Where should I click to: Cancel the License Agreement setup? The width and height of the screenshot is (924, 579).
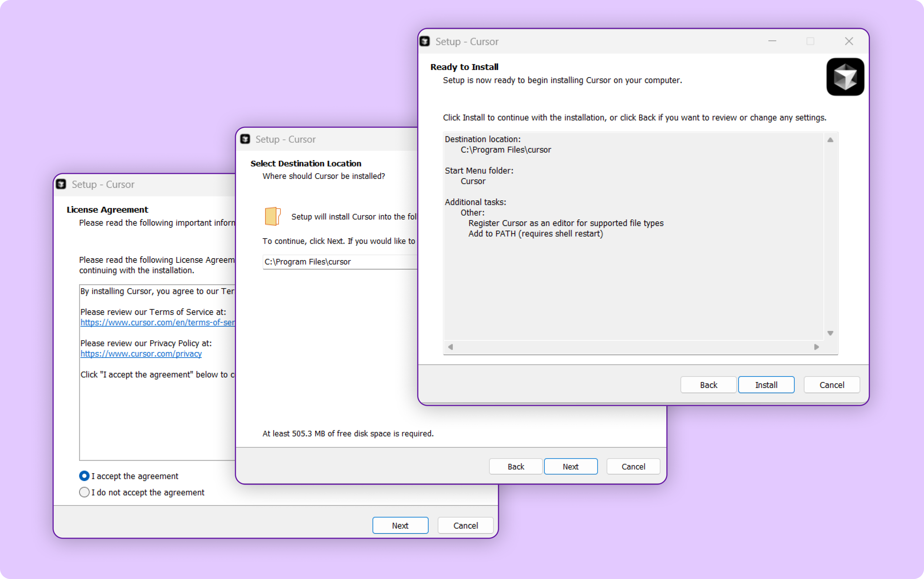pos(465,525)
